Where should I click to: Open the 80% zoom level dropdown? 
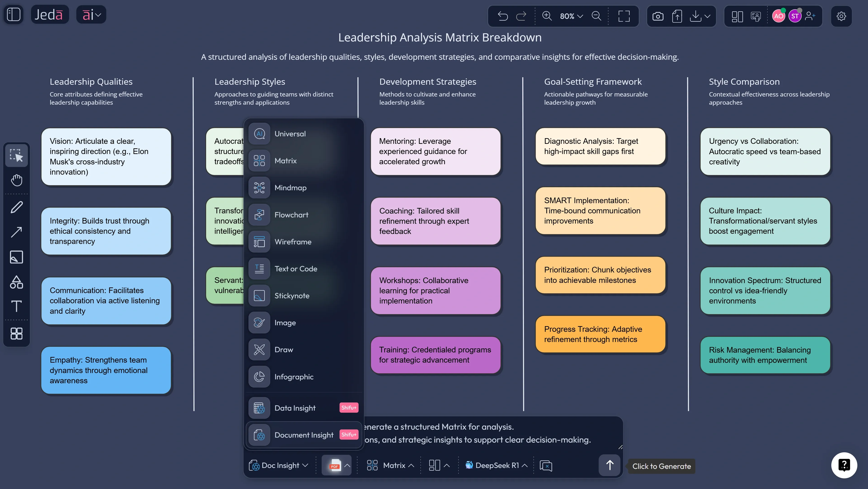[x=570, y=16]
